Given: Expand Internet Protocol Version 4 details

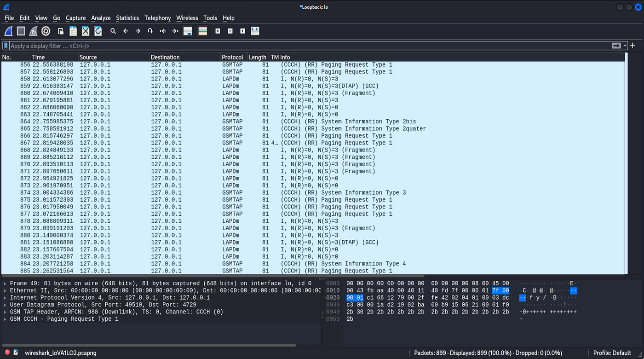Looking at the screenshot, I should (x=5, y=297).
